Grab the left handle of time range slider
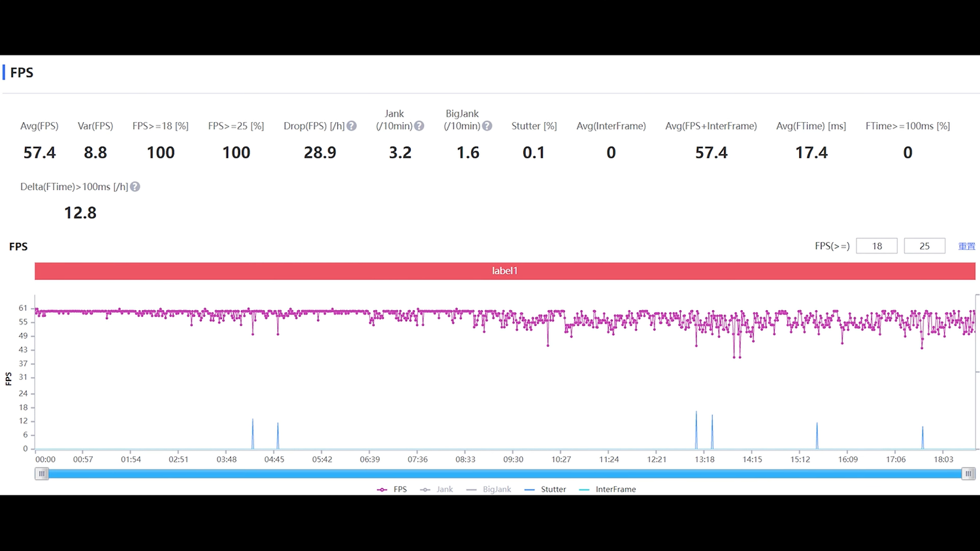Image resolution: width=980 pixels, height=551 pixels. [42, 474]
